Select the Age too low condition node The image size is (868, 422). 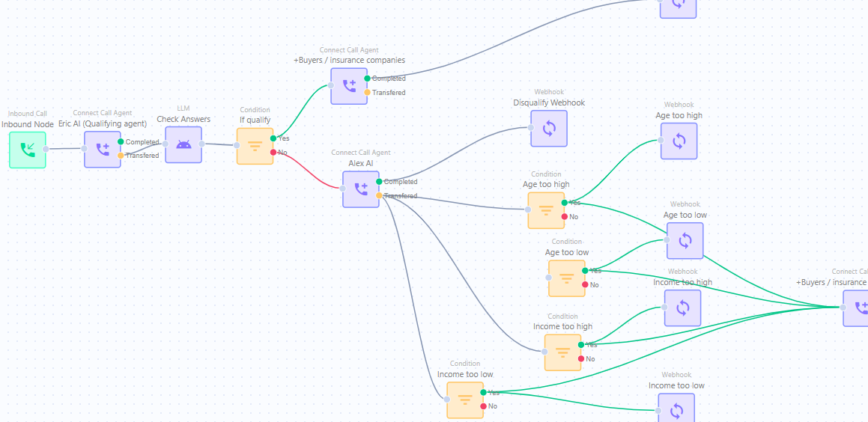point(567,278)
